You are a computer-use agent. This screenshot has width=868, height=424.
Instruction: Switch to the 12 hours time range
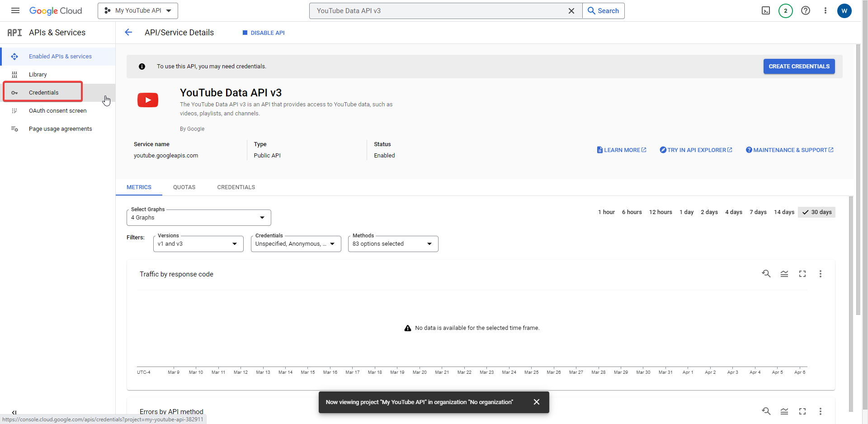point(661,212)
